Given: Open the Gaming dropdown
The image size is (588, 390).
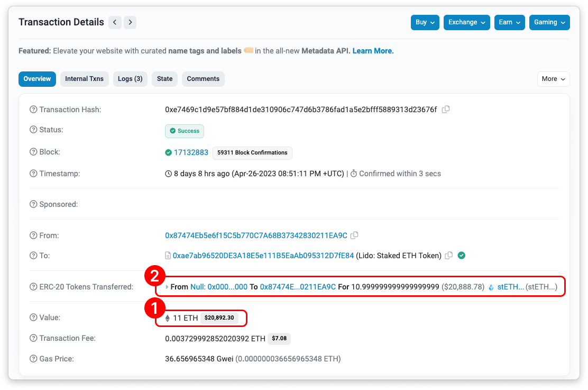Looking at the screenshot, I should click(549, 22).
